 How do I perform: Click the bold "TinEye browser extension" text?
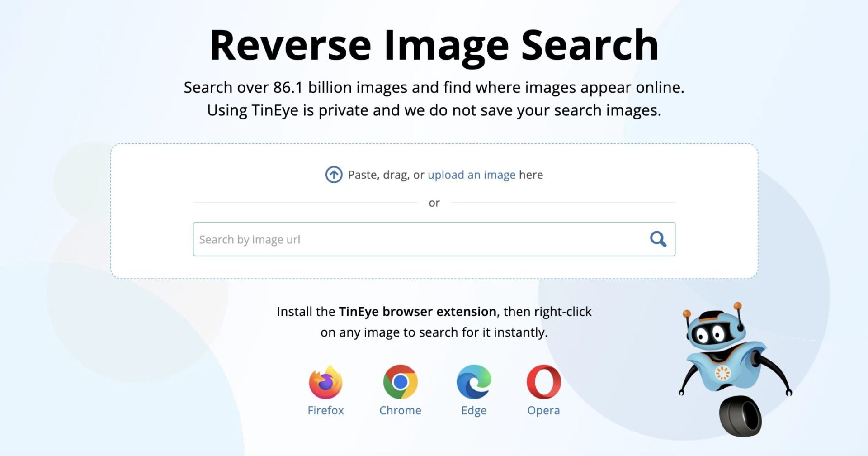pos(418,312)
